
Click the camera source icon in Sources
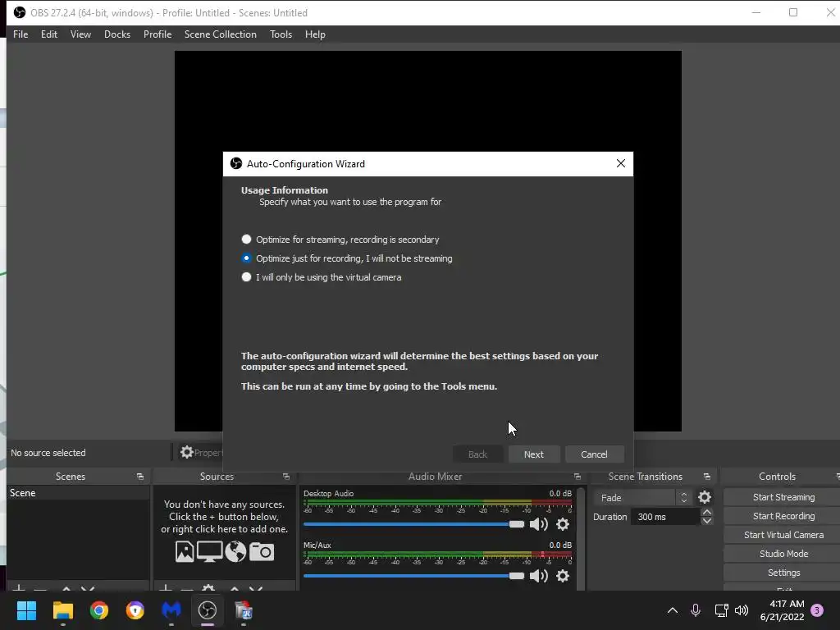tap(262, 552)
